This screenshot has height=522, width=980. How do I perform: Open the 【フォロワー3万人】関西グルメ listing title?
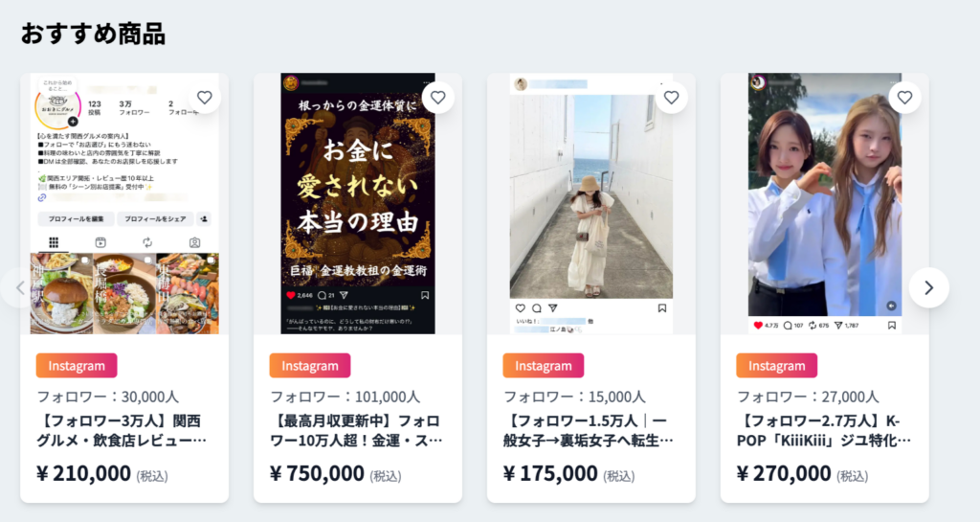[x=122, y=431]
